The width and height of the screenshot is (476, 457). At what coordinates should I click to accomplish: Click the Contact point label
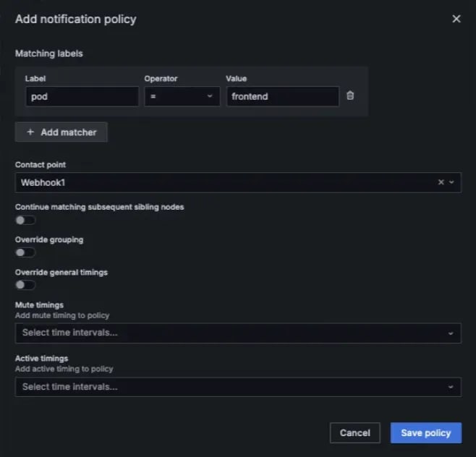(x=41, y=164)
